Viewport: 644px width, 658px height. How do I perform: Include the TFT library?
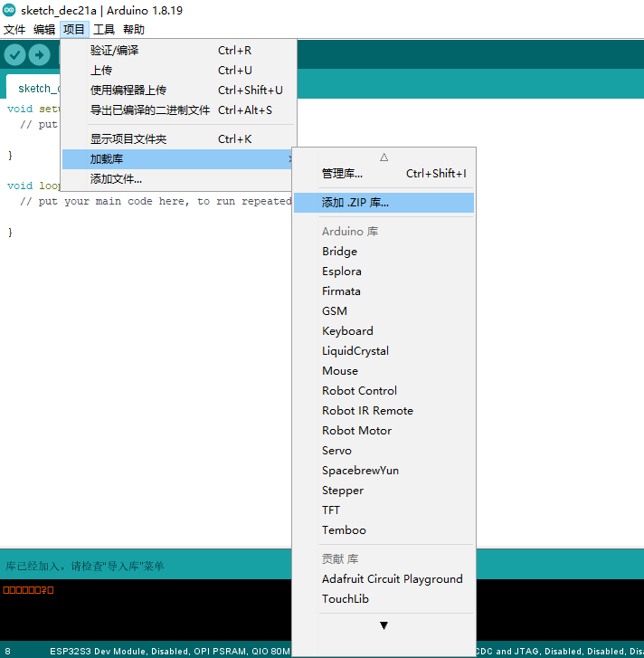pyautogui.click(x=384, y=510)
